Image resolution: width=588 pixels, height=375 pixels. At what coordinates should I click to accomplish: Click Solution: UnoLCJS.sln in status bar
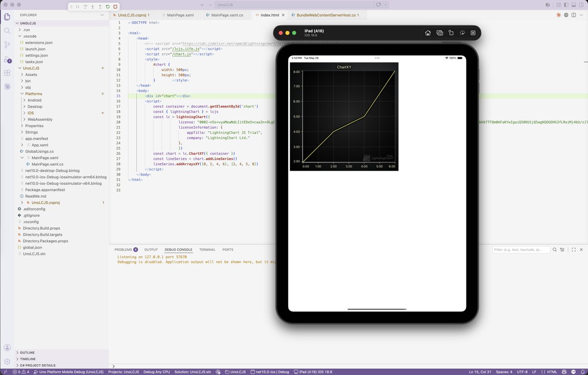[193, 372]
